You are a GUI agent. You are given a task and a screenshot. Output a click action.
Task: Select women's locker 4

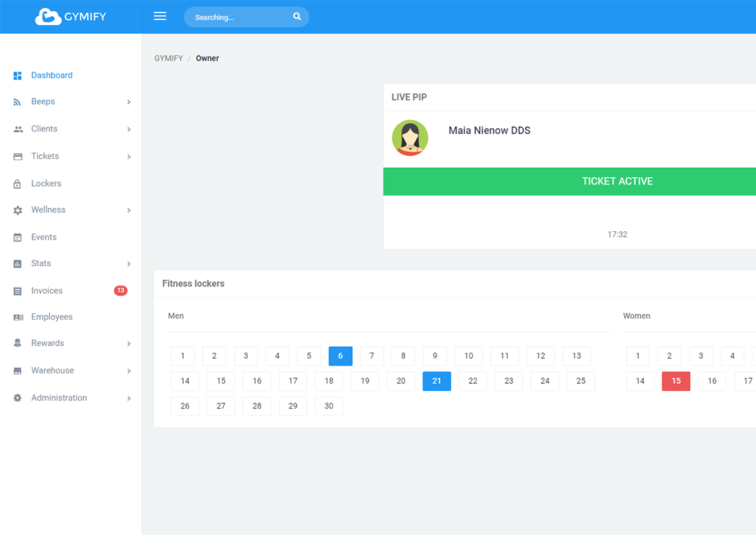[x=732, y=356]
